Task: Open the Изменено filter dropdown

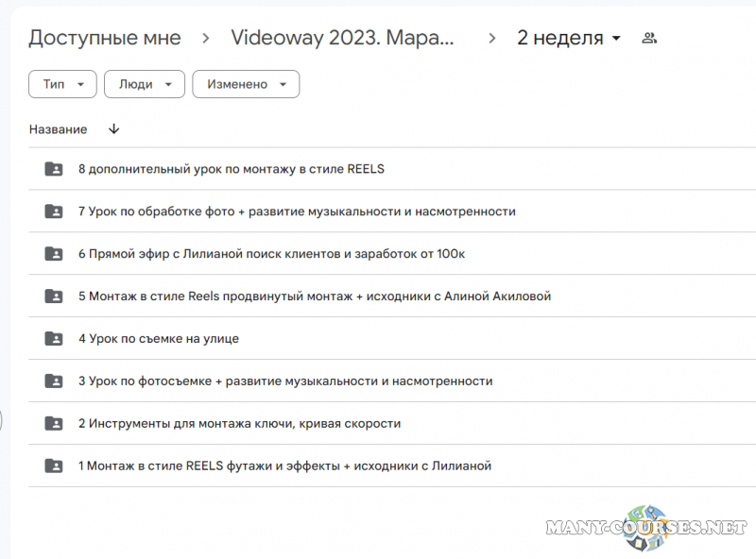Action: pyautogui.click(x=246, y=84)
